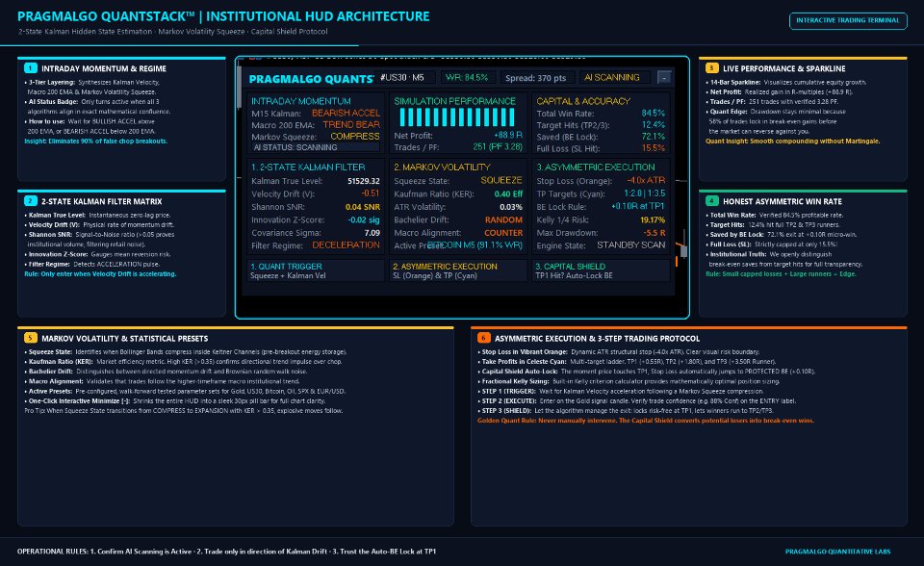Click the Insight: Eliminates 90% of false chop line
Screen dimensions: 924x566
pos(96,141)
